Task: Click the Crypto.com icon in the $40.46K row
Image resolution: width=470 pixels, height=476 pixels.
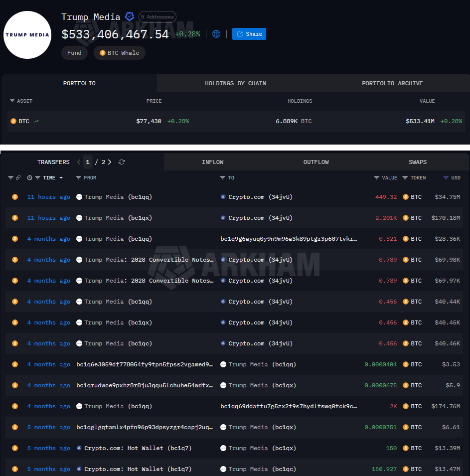Action: (223, 343)
